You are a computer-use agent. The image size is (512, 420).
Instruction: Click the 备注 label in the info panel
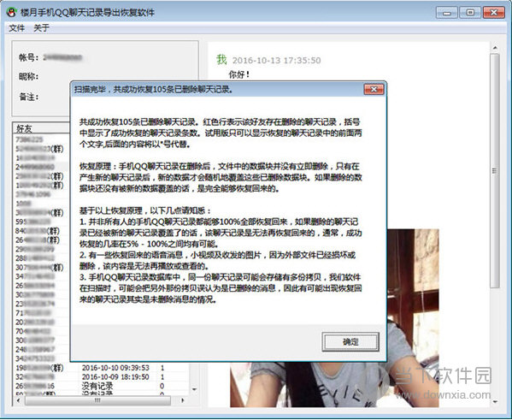(x=28, y=97)
